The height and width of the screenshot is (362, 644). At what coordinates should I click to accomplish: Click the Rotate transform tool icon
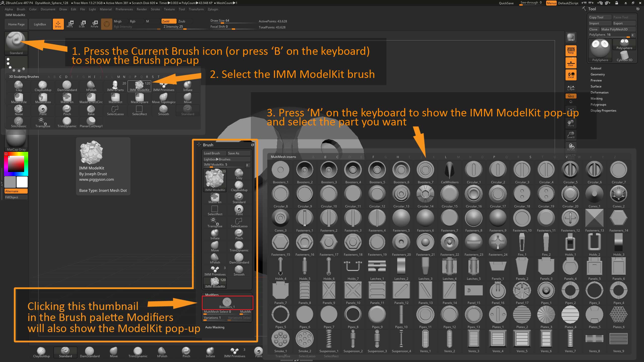point(95,24)
